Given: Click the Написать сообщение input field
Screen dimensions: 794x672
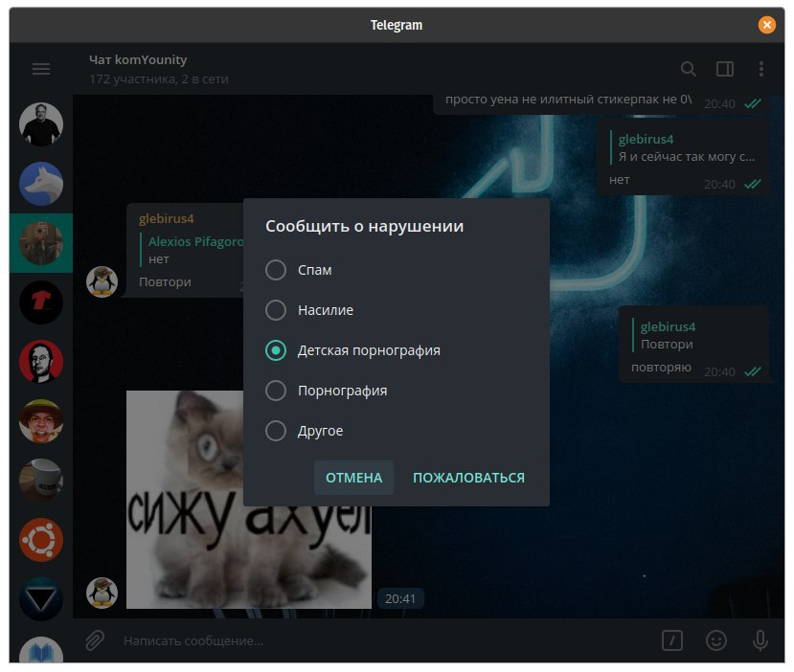Looking at the screenshot, I should point(385,640).
